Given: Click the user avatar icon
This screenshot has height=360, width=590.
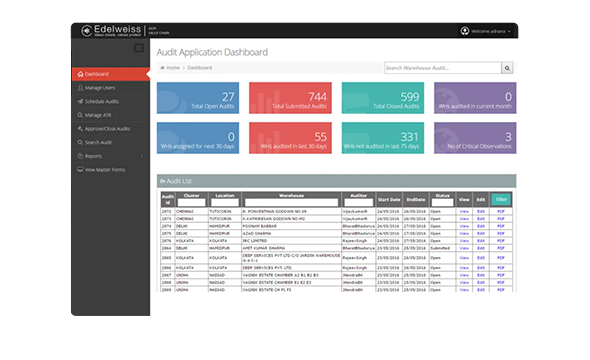Looking at the screenshot, I should pyautogui.click(x=465, y=31).
